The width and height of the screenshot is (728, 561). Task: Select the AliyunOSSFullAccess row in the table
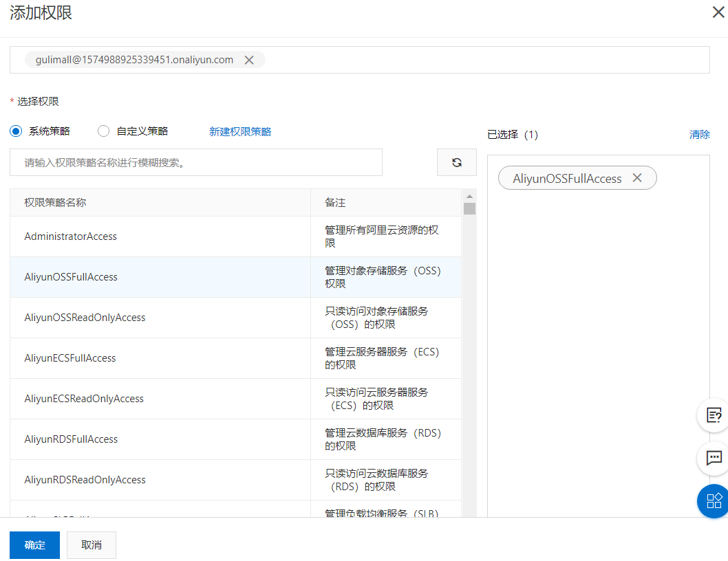[x=235, y=277]
